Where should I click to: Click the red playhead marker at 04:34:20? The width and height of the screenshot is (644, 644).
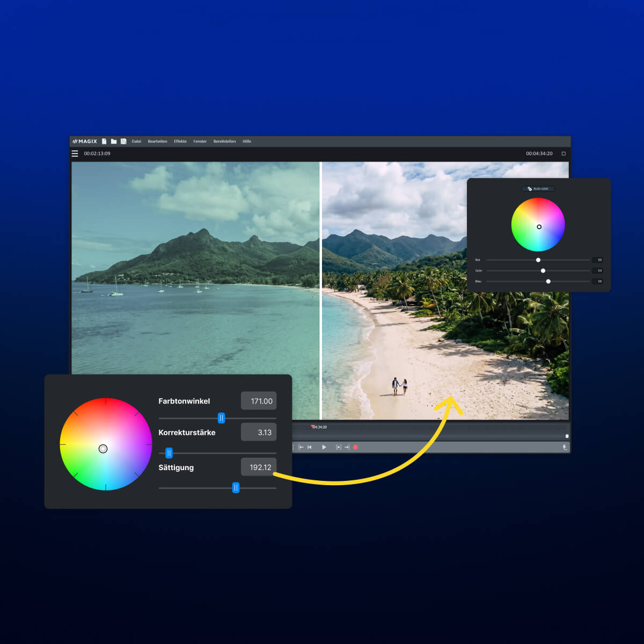[x=313, y=427]
